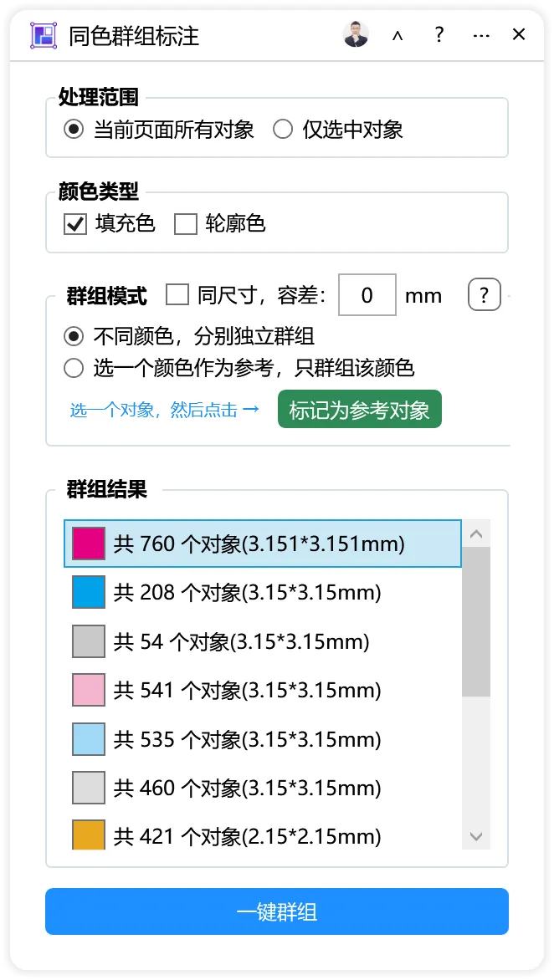This screenshot has height=980, width=554.
Task: Choose 选一个颜色作为参考 radio option
Action: 74,368
